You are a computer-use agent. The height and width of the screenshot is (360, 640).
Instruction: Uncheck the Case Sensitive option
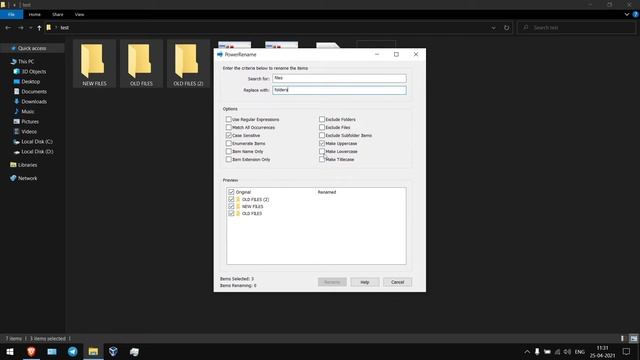(229, 135)
